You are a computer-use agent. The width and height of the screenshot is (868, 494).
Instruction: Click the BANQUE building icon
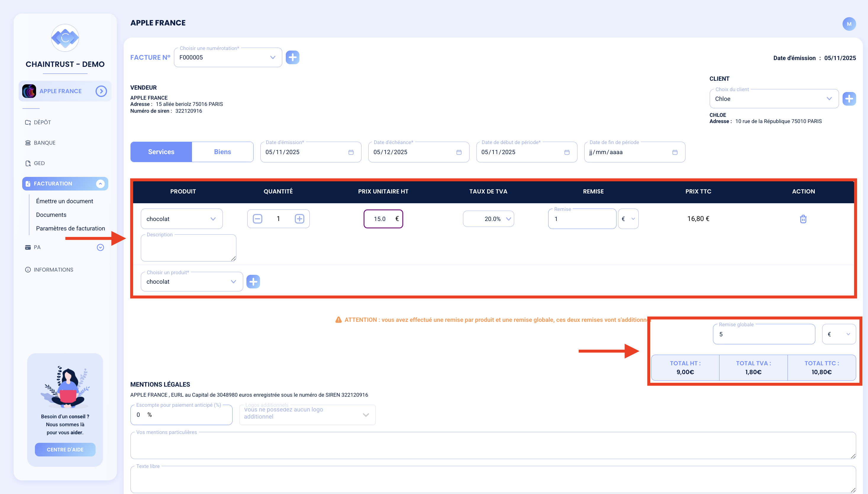pos(28,143)
